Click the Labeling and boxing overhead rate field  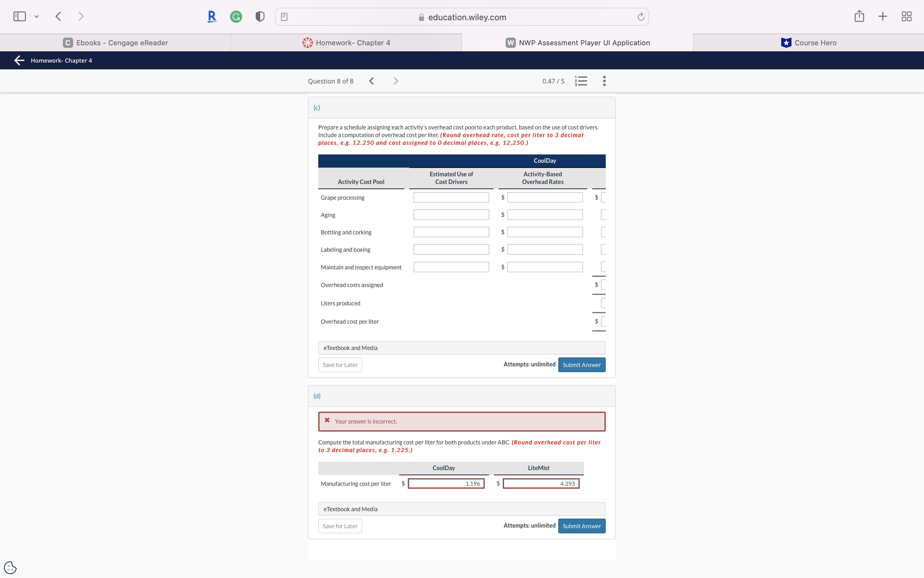545,249
